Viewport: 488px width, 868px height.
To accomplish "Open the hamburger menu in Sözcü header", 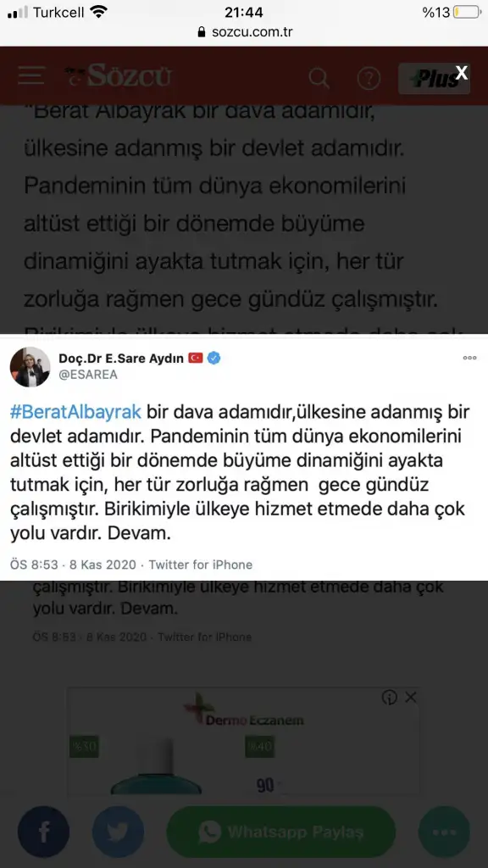I will pos(31,76).
